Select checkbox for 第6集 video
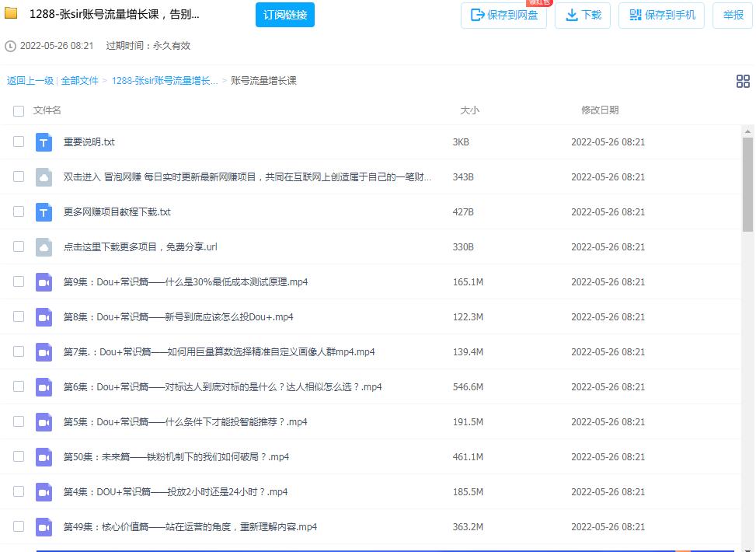This screenshot has height=552, width=756. tap(19, 386)
